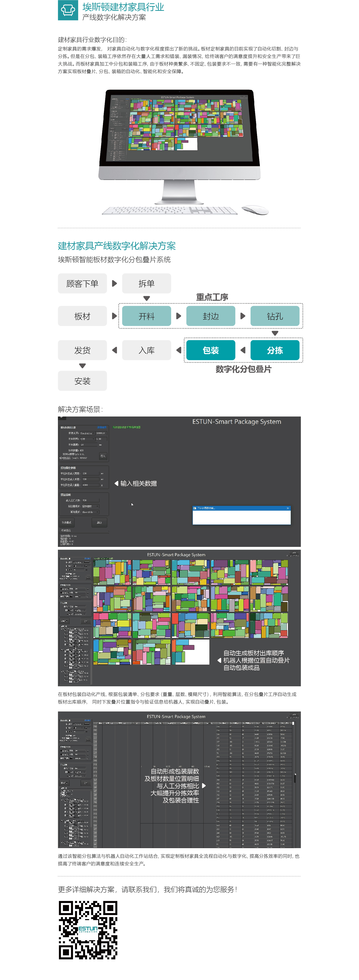Click 启动 button in input-data screenshot
The height and width of the screenshot is (980, 359).
(99, 522)
